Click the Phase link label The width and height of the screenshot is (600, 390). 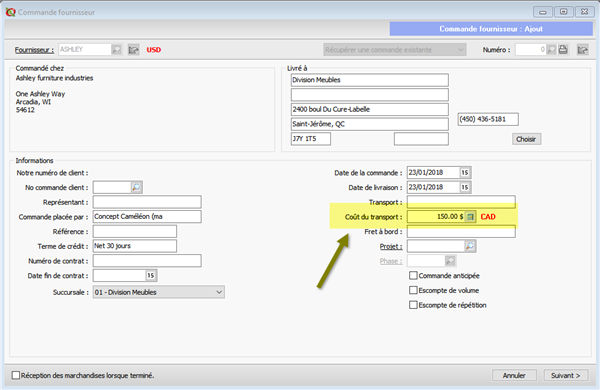click(x=391, y=261)
